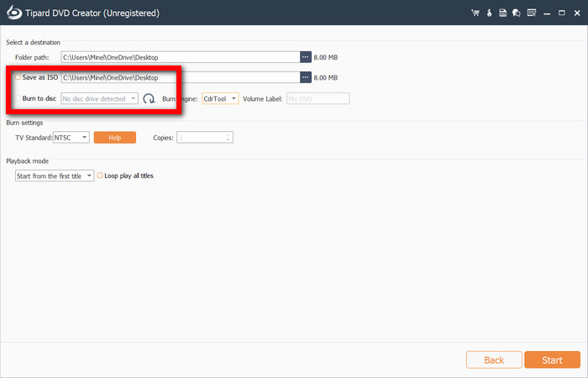Screen dimensions: 588x378
Task: Go Back to the previous step
Action: [493, 360]
